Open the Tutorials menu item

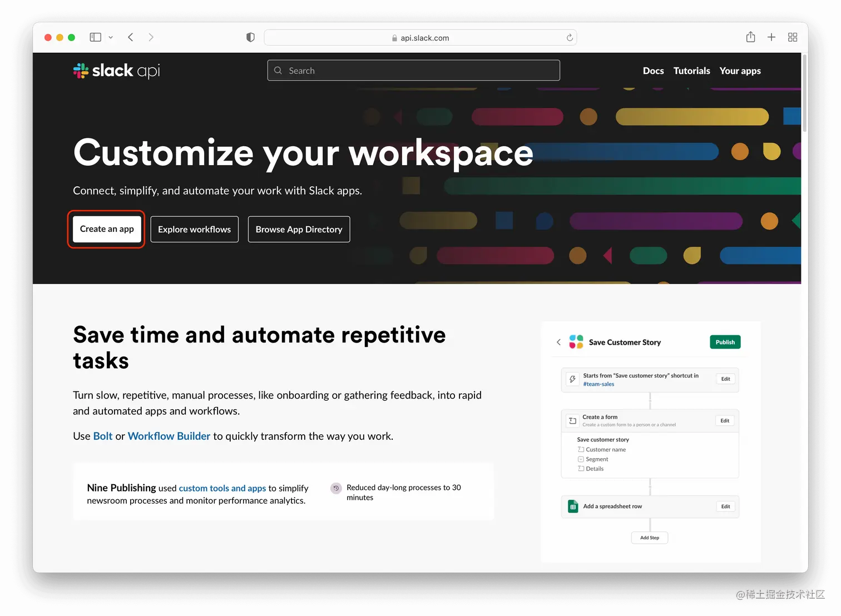691,71
